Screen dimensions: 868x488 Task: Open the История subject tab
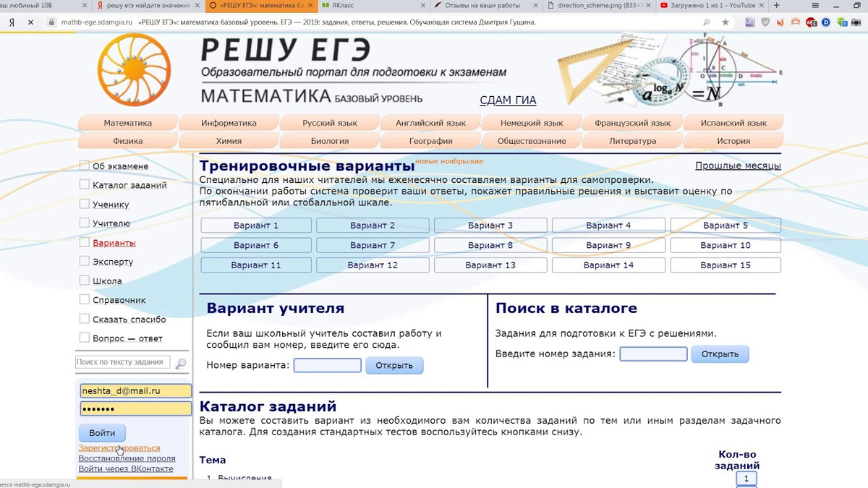pyautogui.click(x=733, y=141)
